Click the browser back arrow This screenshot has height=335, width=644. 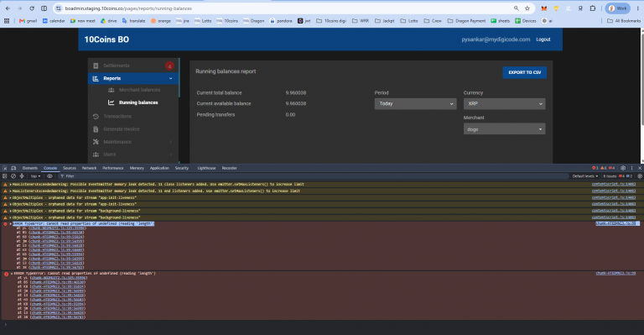[x=8, y=8]
